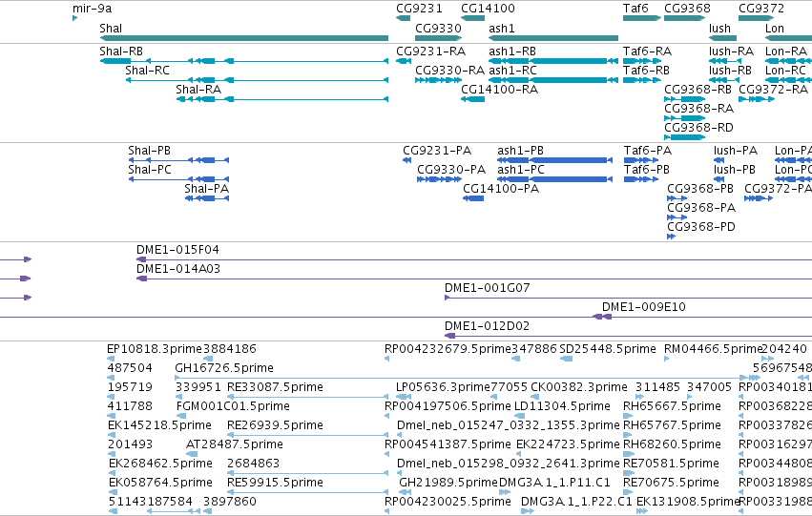This screenshot has width=812, height=516.
Task: Select the ash1 gene bar
Action: [553, 38]
